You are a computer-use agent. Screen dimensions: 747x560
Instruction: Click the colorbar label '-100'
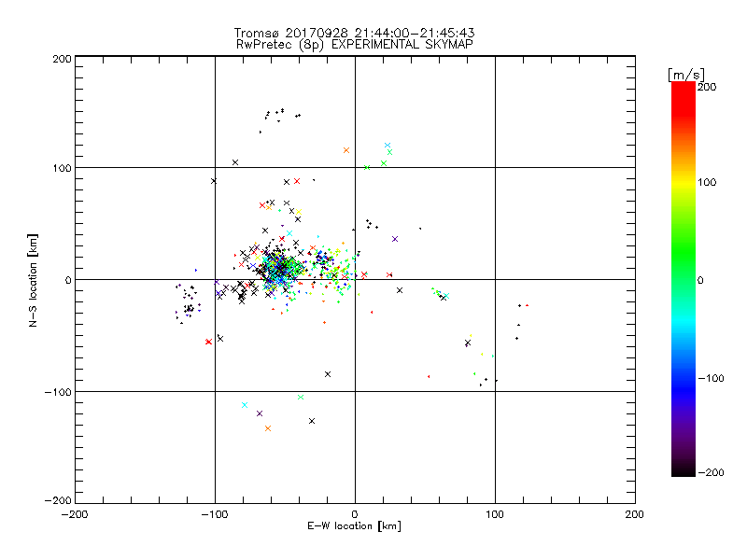pos(711,378)
